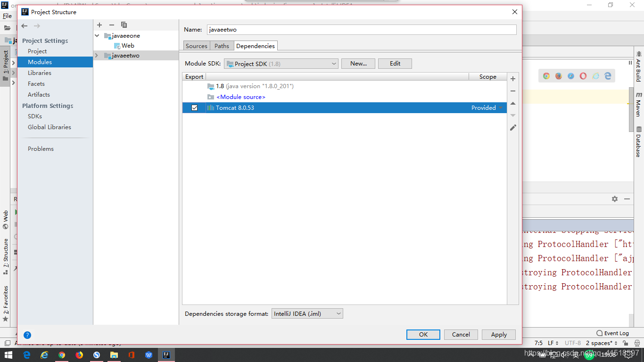This screenshot has width=644, height=362.
Task: Open Internet Explorer preview icon in editor
Action: 596,76
